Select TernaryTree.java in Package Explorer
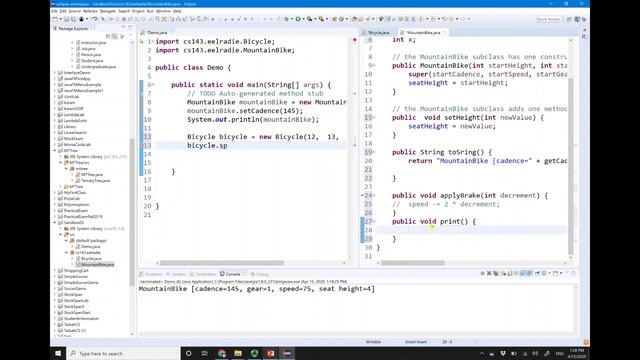640x360 pixels. pyautogui.click(x=95, y=180)
